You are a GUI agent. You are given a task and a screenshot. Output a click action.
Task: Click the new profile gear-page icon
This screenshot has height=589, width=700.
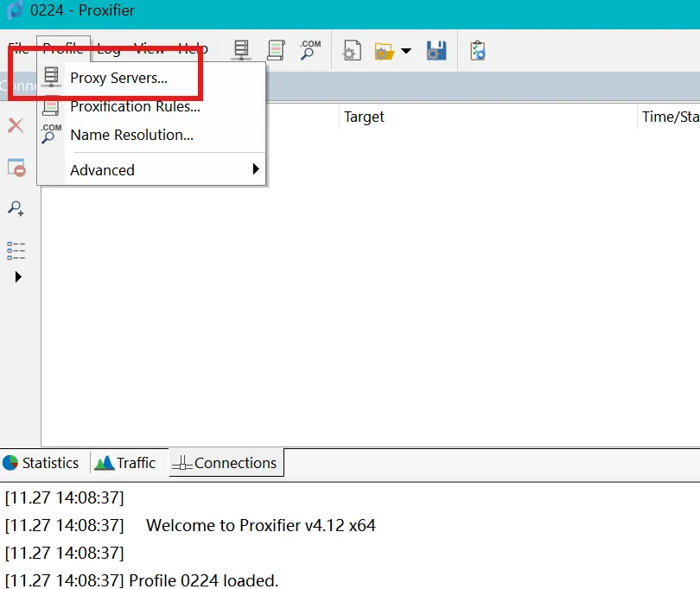point(353,50)
